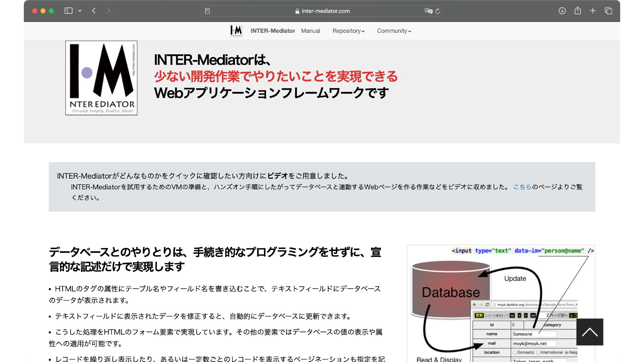Viewport: 644px width, 362px height.
Task: Click the scroll-to-top arrow button
Action: (590, 332)
